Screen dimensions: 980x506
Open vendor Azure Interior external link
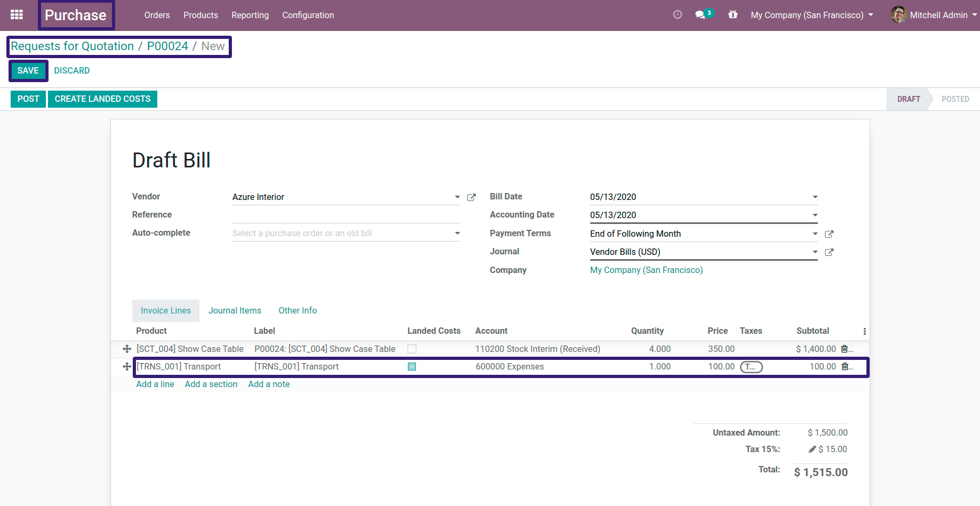pos(471,197)
